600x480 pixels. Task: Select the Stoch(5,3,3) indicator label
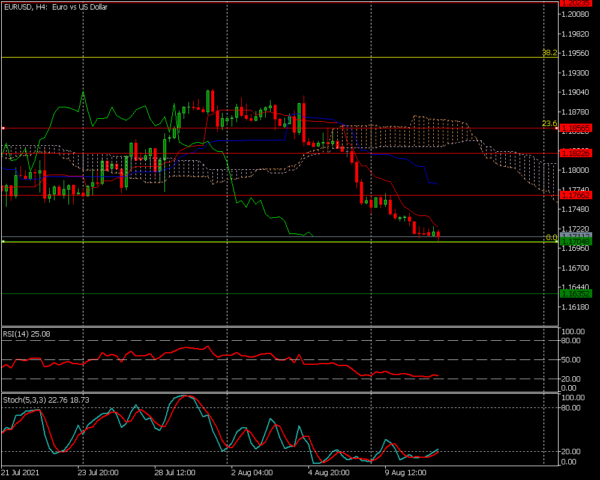[46, 399]
